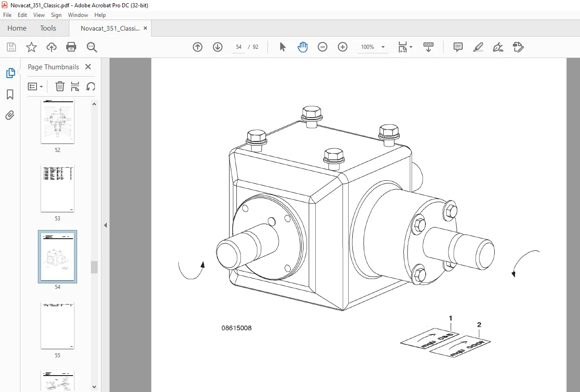Open the 100% zoom level dropdown
The height and width of the screenshot is (392, 580).
tap(373, 47)
